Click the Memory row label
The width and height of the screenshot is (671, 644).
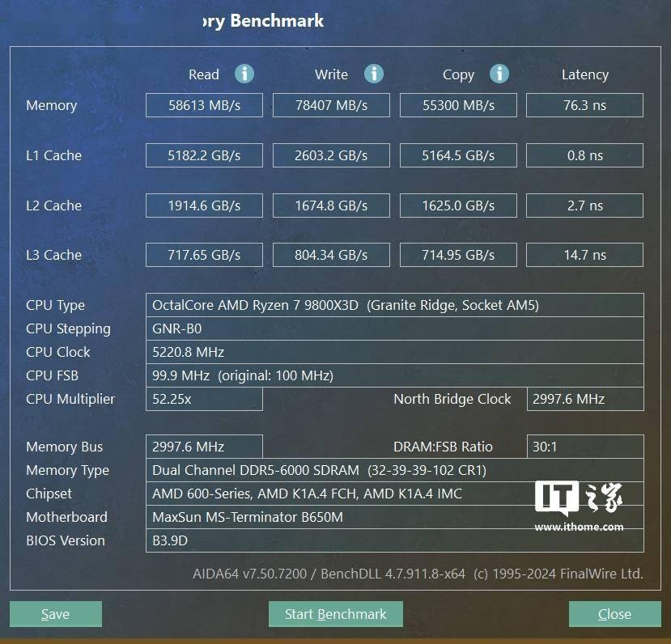point(51,106)
